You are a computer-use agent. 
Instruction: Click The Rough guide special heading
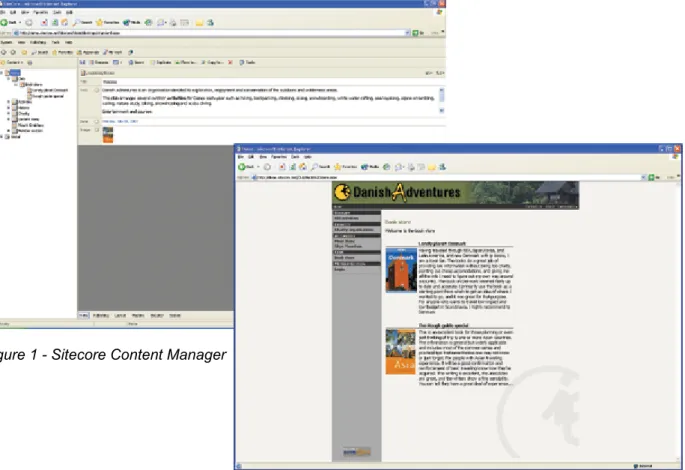[443, 325]
